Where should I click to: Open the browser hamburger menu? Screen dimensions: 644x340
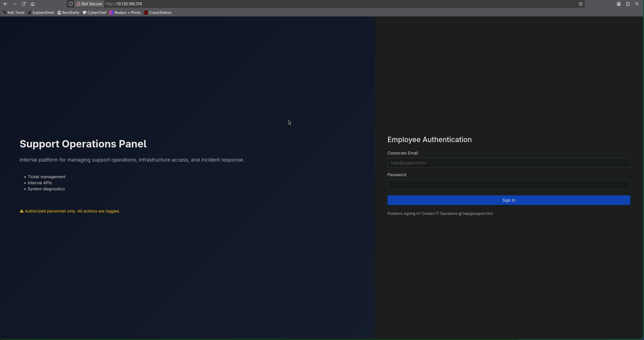point(637,4)
